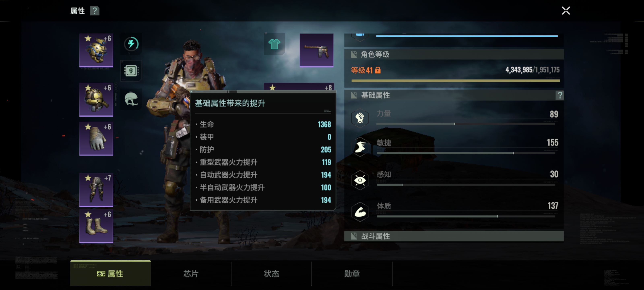Open 基础属性 help question mark
Image resolution: width=644 pixels, height=290 pixels.
pos(560,95)
